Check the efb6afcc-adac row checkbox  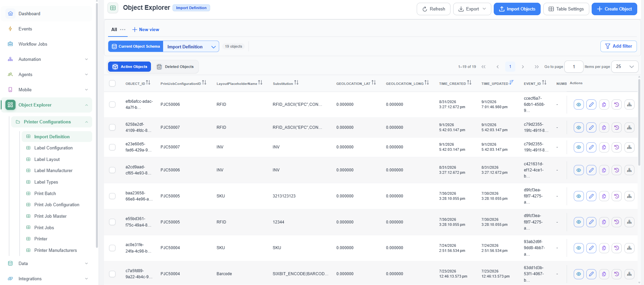point(112,104)
